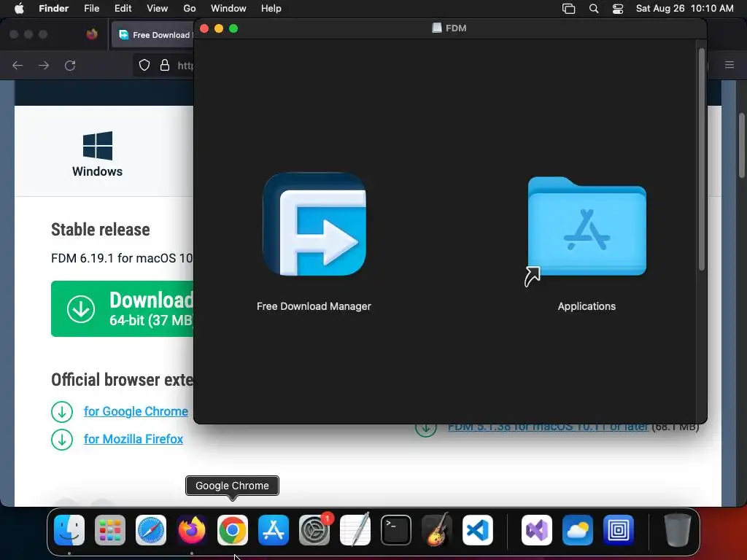Viewport: 747px width, 560px height.
Task: Go back in Firefox history
Action: (x=18, y=65)
